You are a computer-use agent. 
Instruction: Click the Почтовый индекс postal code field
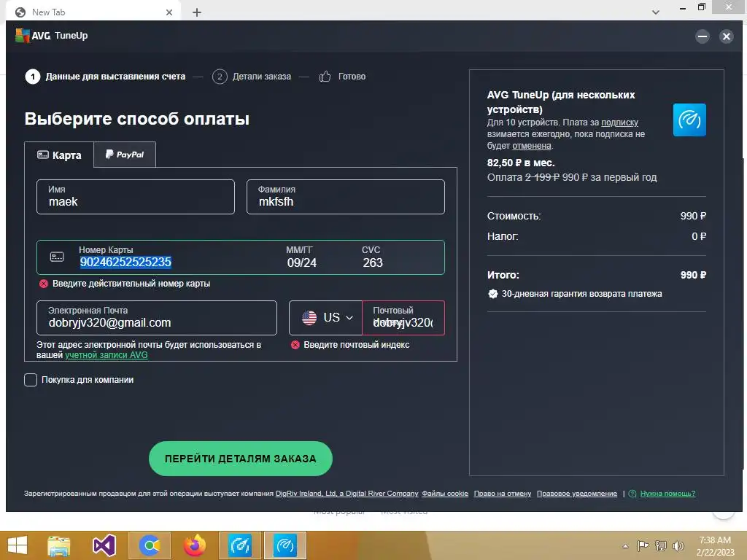click(x=403, y=318)
